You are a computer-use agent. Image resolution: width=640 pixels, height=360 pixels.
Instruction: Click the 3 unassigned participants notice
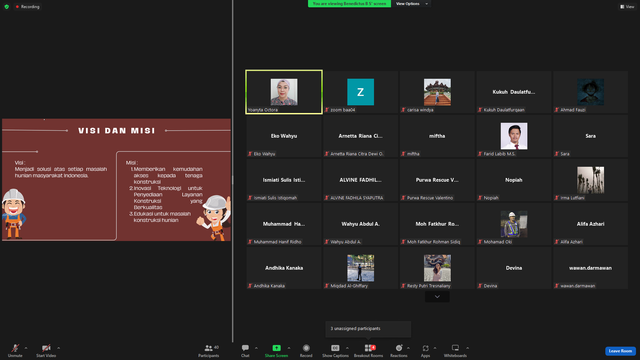click(368, 329)
